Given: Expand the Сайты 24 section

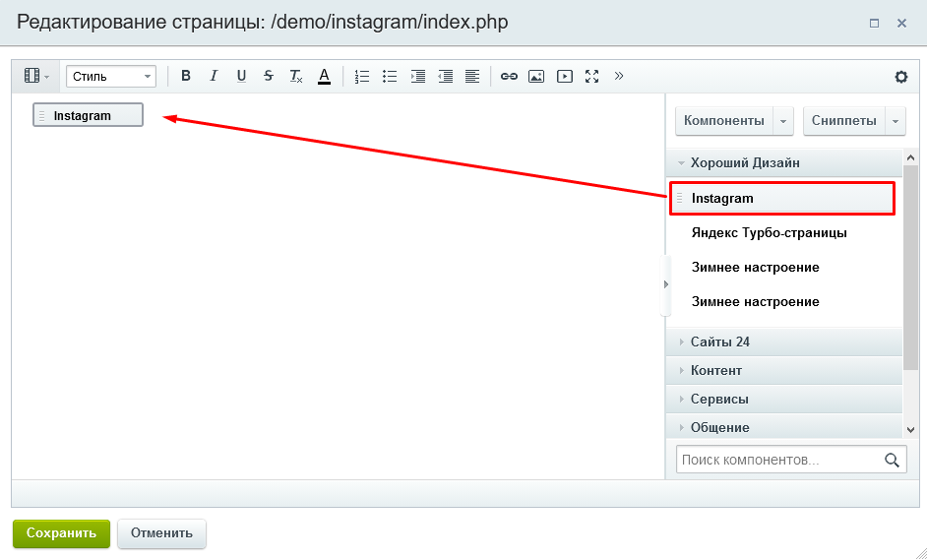Looking at the screenshot, I should click(x=719, y=342).
